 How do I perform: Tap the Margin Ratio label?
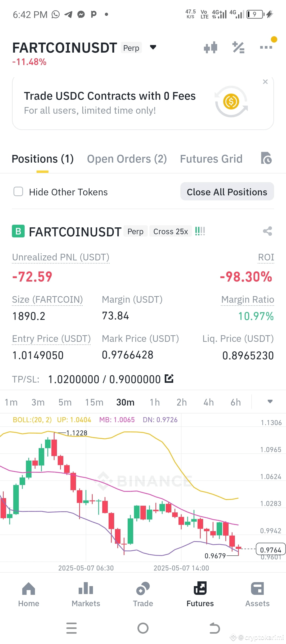pyautogui.click(x=248, y=300)
